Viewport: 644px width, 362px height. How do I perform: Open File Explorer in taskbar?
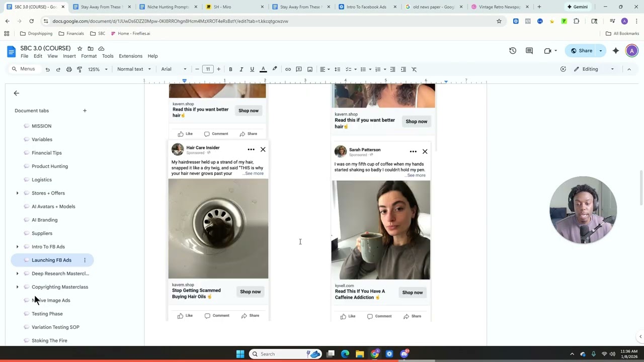[360, 354]
